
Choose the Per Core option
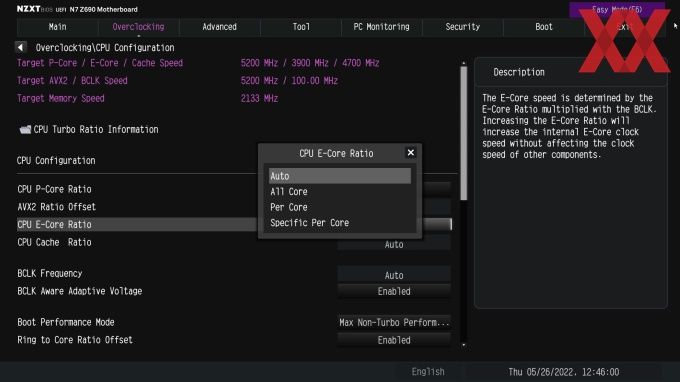tap(289, 207)
